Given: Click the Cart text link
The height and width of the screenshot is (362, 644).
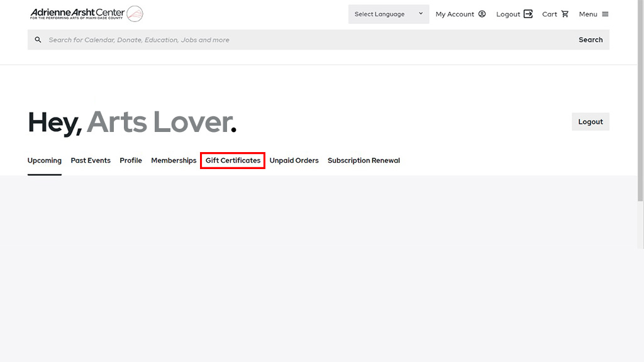Looking at the screenshot, I should click(x=550, y=14).
